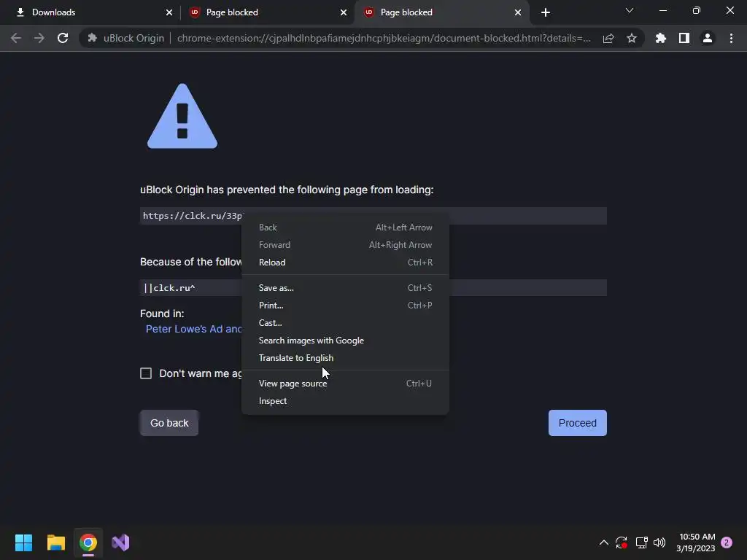
Task: Show hidden tray icons chevron
Action: [x=603, y=542]
